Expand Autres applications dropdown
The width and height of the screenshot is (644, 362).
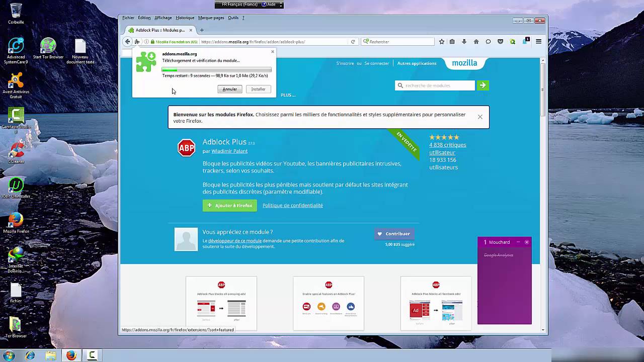pyautogui.click(x=417, y=63)
